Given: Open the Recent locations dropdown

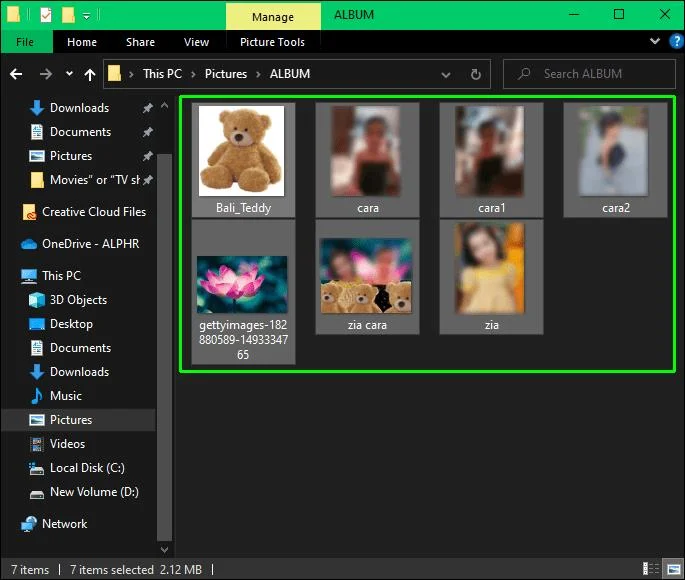Looking at the screenshot, I should [69, 73].
